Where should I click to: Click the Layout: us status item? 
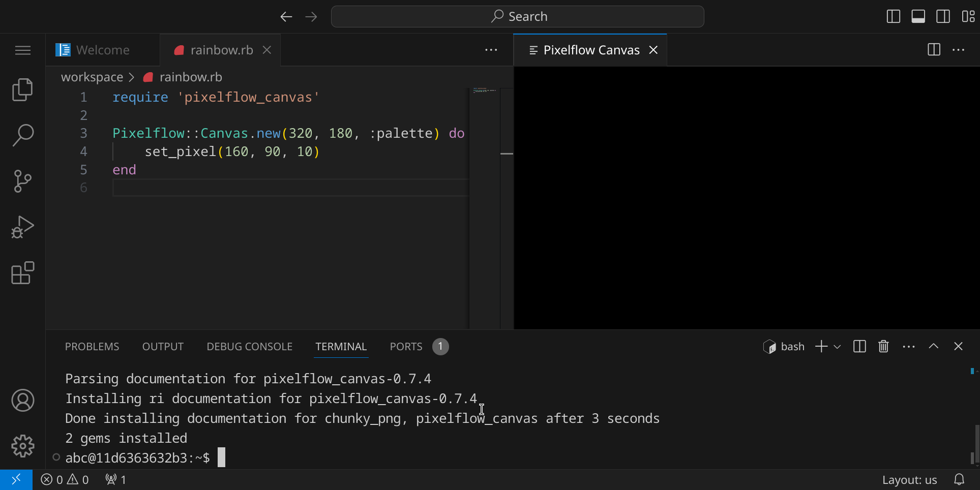[x=909, y=480]
